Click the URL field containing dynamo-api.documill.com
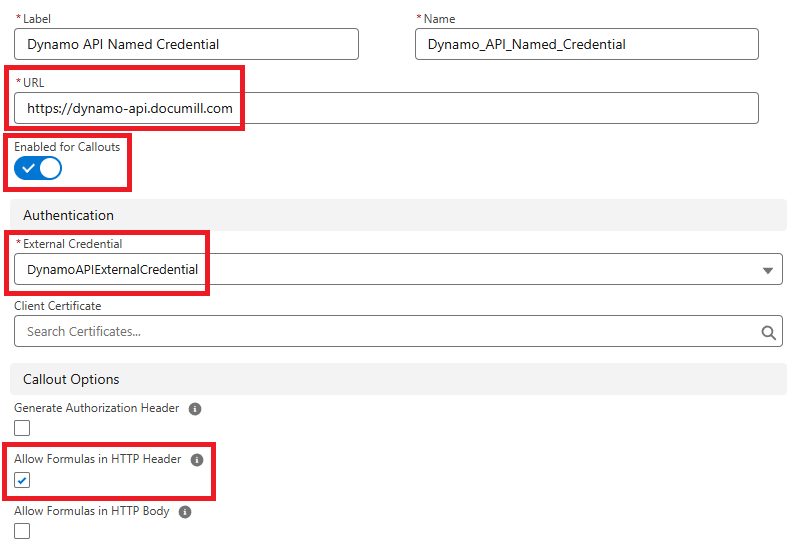This screenshot has width=795, height=549. [x=386, y=108]
